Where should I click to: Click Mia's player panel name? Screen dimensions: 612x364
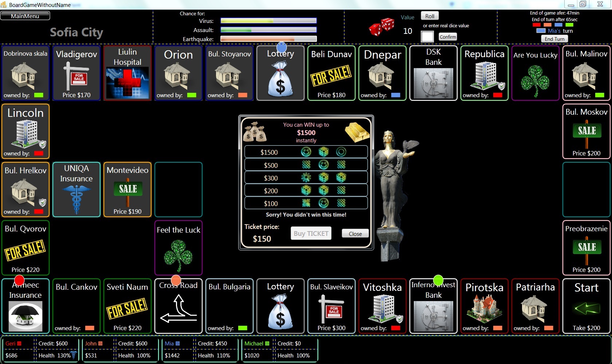click(x=169, y=343)
